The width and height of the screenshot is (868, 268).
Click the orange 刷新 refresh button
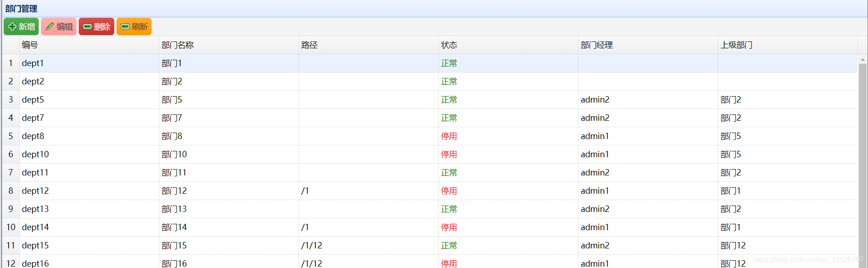(134, 26)
